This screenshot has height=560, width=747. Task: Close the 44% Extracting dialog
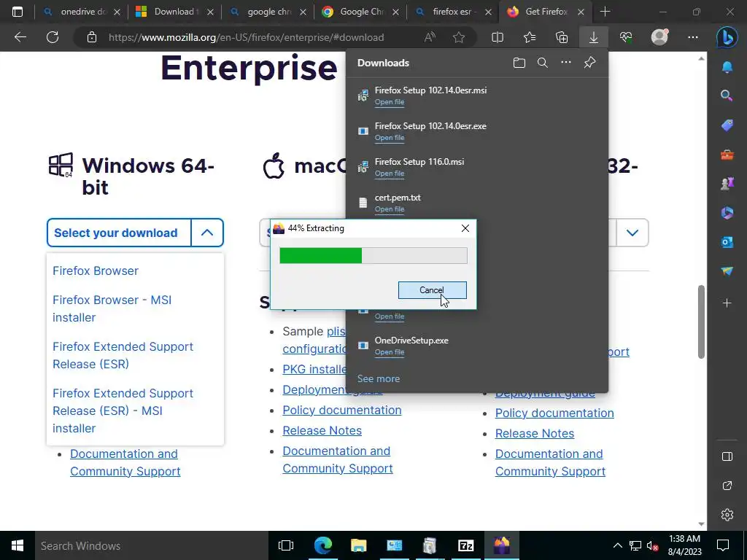(465, 228)
